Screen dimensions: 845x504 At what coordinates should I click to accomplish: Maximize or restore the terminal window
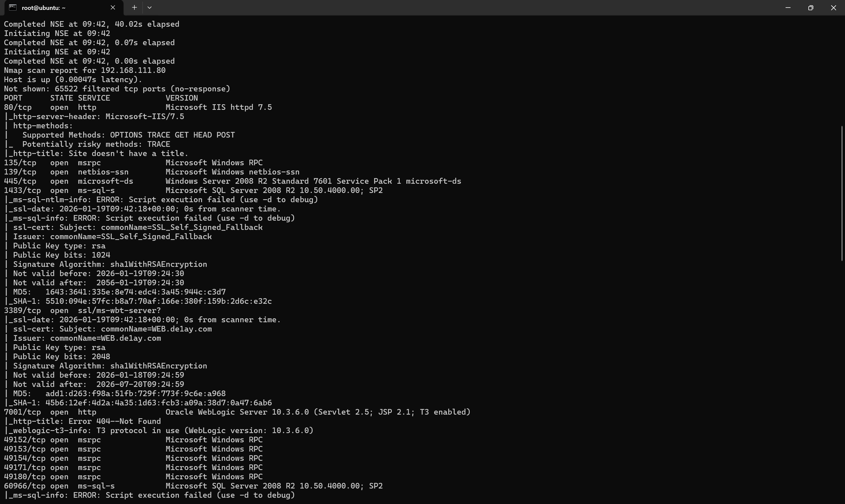coord(811,8)
